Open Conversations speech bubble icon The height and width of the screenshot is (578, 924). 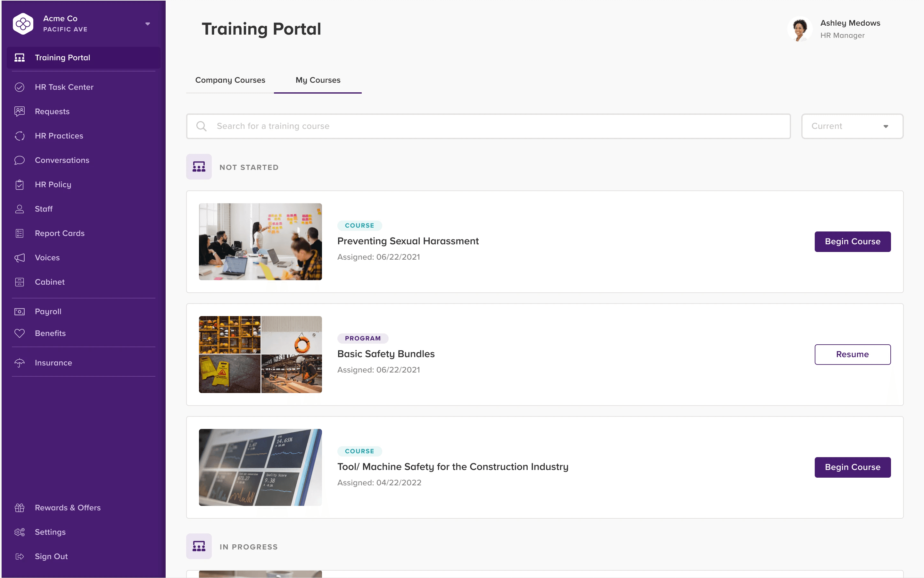coord(20,160)
